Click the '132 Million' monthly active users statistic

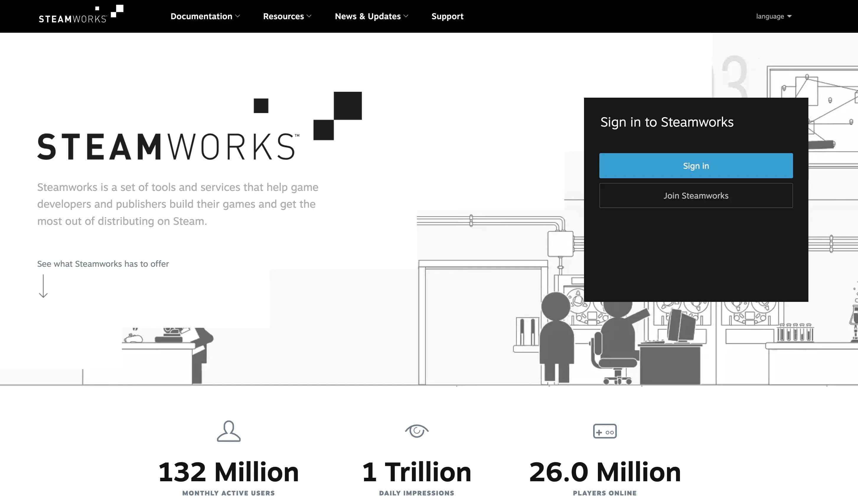229,472
